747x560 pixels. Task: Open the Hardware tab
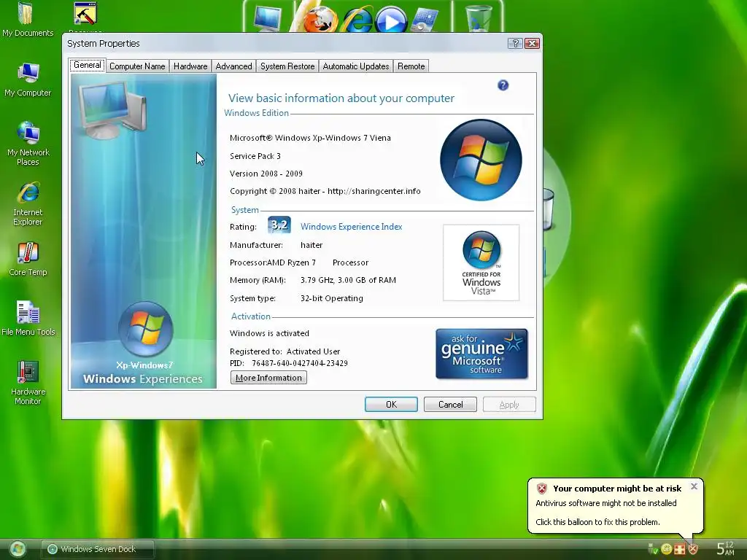pos(190,66)
